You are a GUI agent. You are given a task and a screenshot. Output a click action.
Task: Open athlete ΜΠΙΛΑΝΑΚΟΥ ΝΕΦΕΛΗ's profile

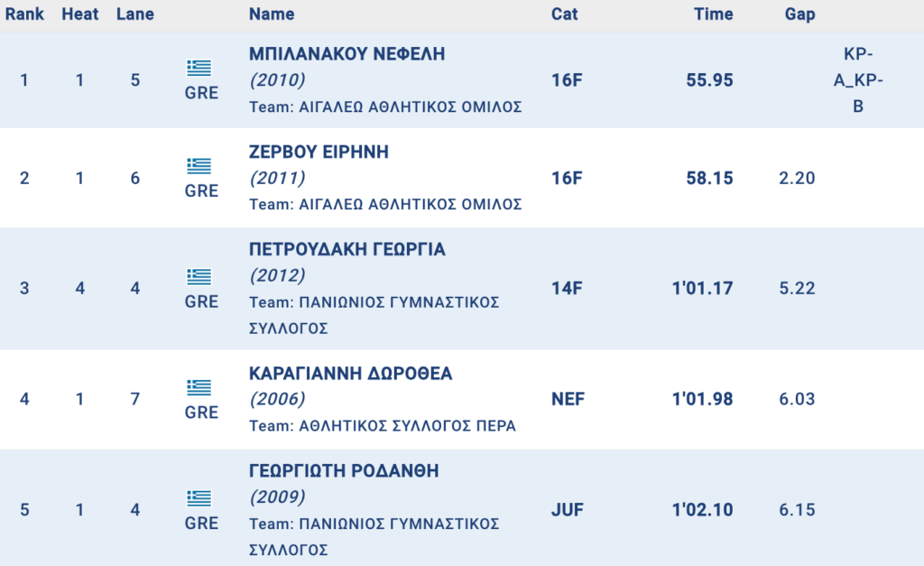tap(346, 54)
